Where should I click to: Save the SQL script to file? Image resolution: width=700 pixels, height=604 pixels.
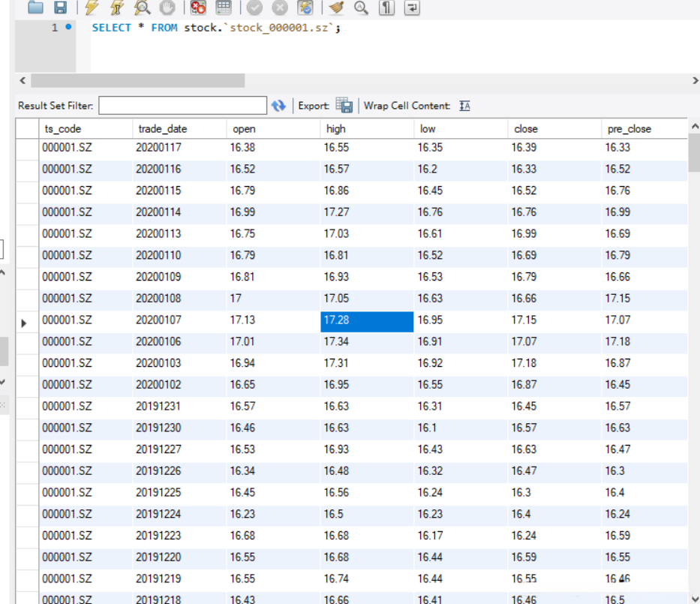60,8
